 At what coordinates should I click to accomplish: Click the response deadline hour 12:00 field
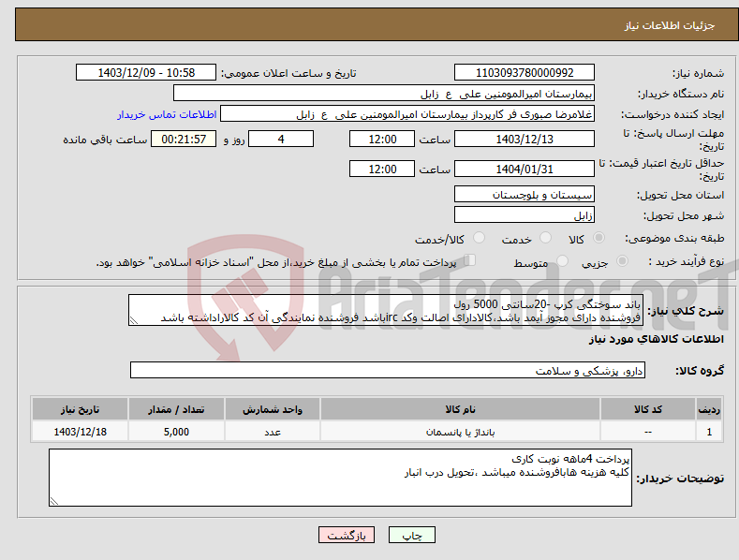382,139
